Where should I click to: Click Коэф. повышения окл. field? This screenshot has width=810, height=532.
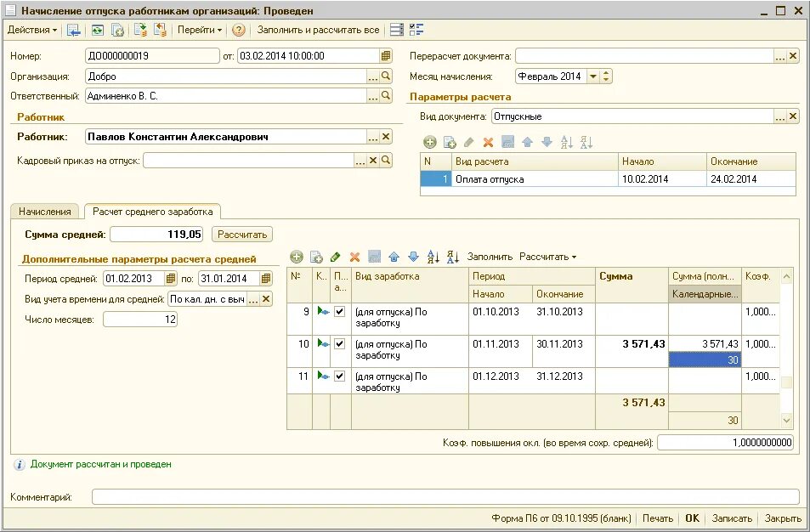click(725, 443)
